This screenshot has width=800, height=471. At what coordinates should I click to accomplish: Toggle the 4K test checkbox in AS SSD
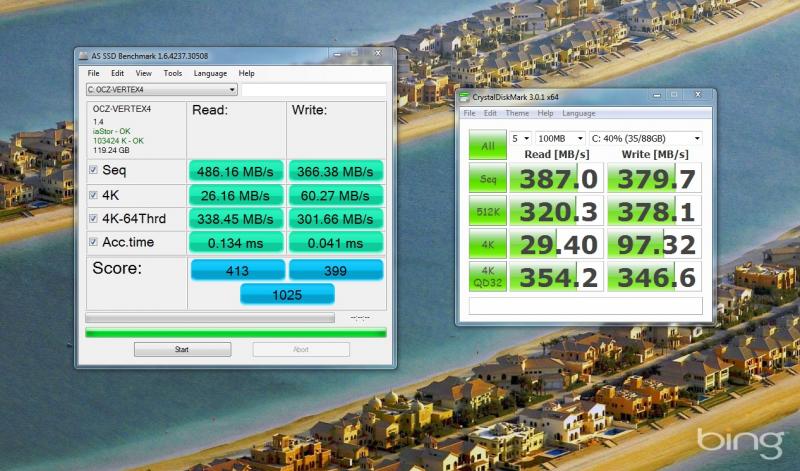tap(93, 194)
